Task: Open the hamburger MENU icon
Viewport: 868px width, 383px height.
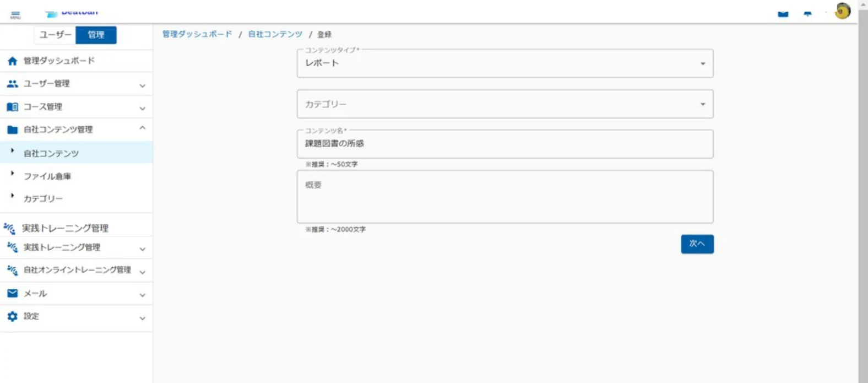Action: point(15,15)
